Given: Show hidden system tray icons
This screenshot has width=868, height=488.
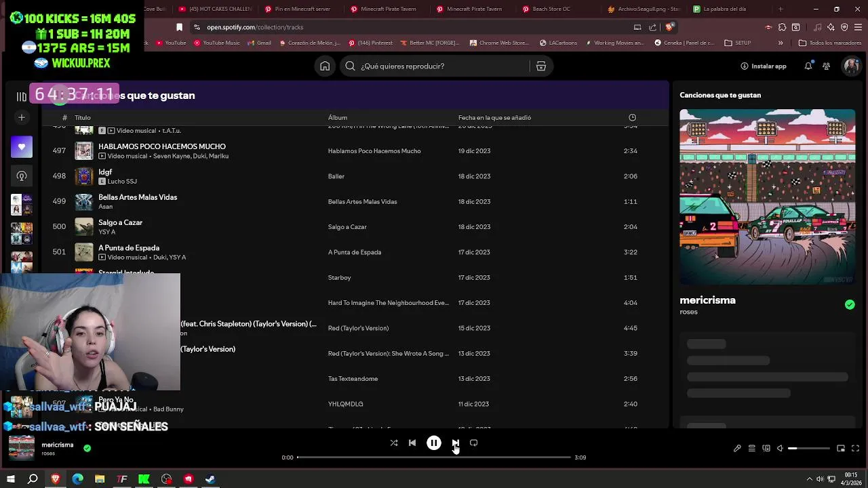Looking at the screenshot, I should pos(809,479).
